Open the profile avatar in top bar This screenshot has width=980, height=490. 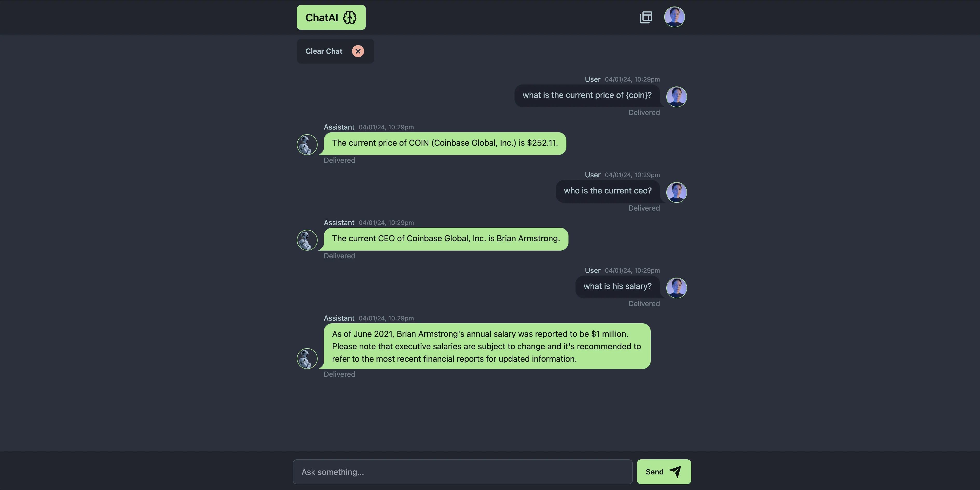pyautogui.click(x=674, y=17)
